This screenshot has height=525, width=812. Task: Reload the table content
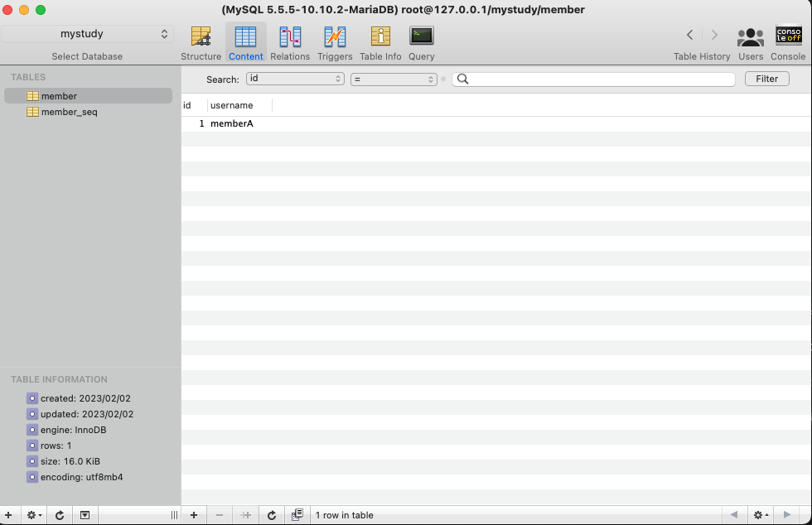pyautogui.click(x=272, y=515)
